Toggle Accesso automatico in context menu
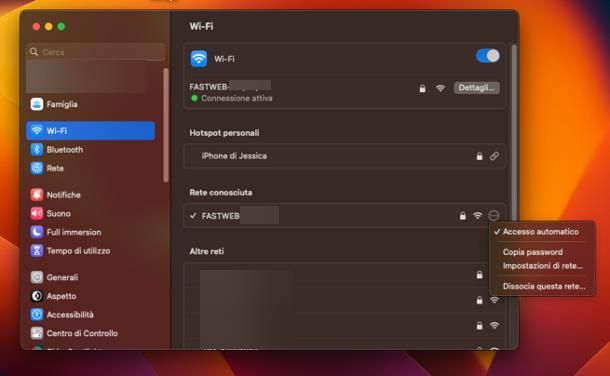The image size is (610, 376). click(x=541, y=232)
